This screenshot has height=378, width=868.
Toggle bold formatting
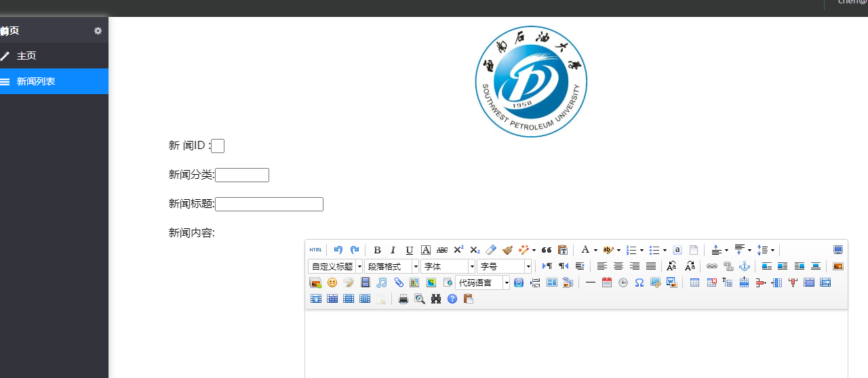[377, 250]
